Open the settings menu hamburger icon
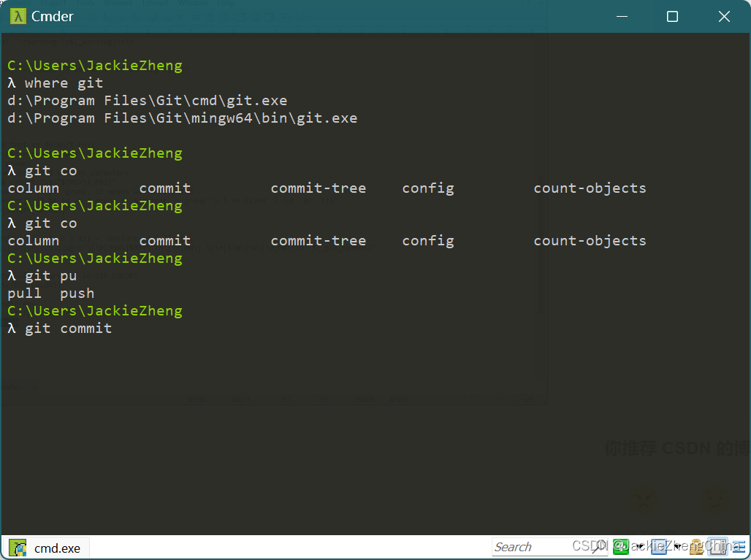Image resolution: width=751 pixels, height=560 pixels. click(739, 547)
